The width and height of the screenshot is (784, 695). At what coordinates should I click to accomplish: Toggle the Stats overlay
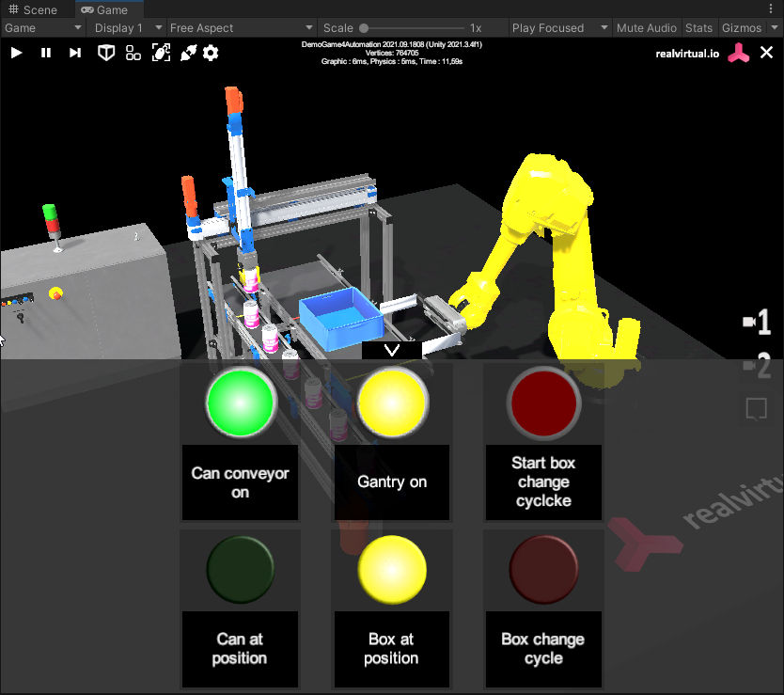698,28
